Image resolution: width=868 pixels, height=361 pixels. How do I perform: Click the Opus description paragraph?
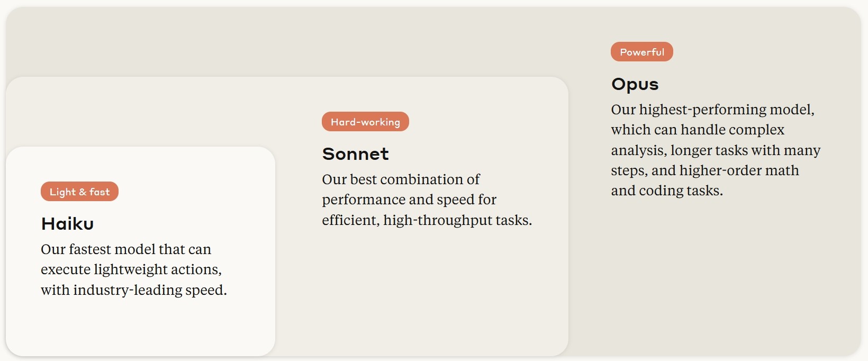tap(716, 150)
